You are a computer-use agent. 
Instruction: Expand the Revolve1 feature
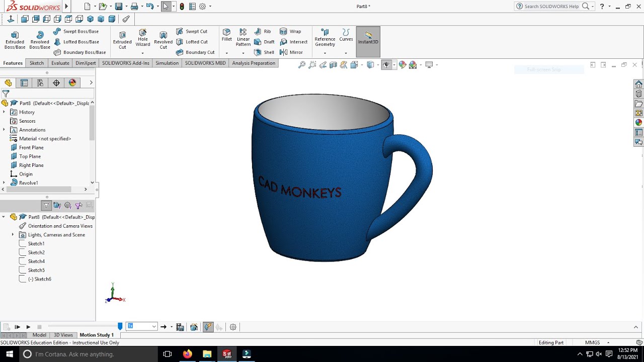pyautogui.click(x=4, y=183)
